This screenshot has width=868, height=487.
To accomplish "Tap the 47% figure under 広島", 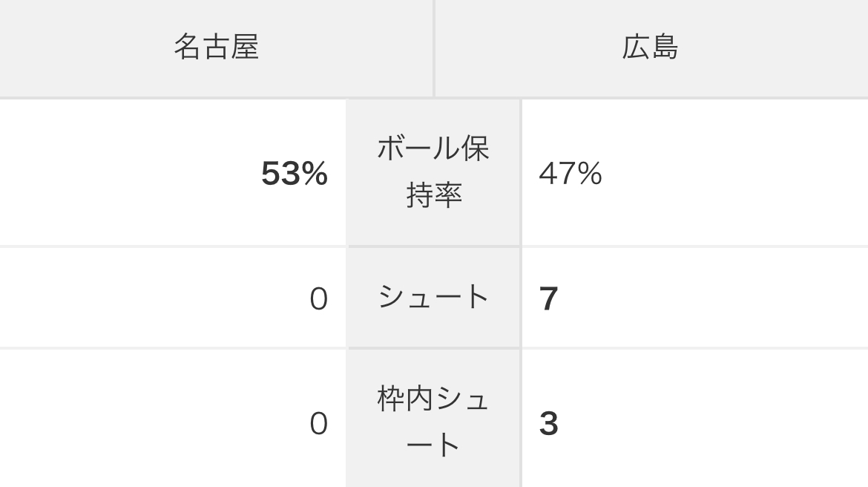I will tap(570, 174).
